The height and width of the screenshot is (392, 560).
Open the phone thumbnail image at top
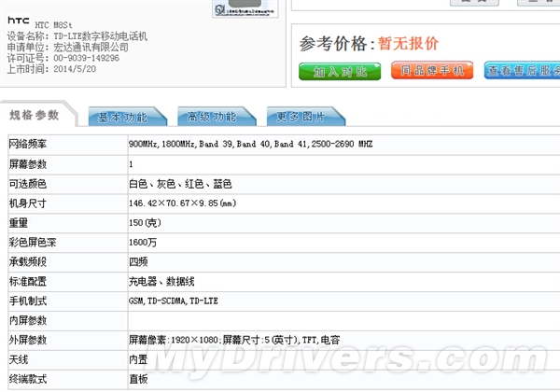point(245,8)
